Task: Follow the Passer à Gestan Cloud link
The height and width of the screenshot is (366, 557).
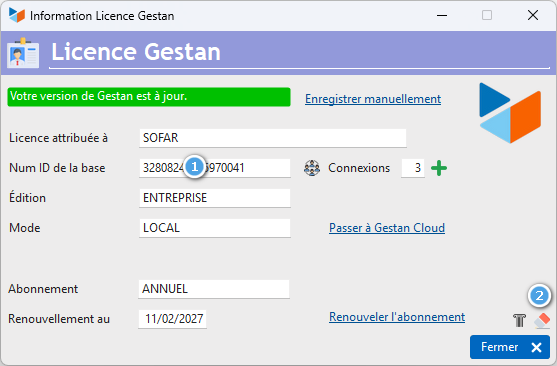Action: click(x=387, y=228)
